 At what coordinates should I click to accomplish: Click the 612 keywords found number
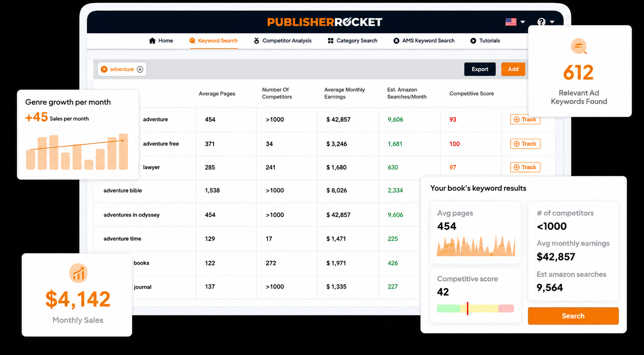point(578,72)
